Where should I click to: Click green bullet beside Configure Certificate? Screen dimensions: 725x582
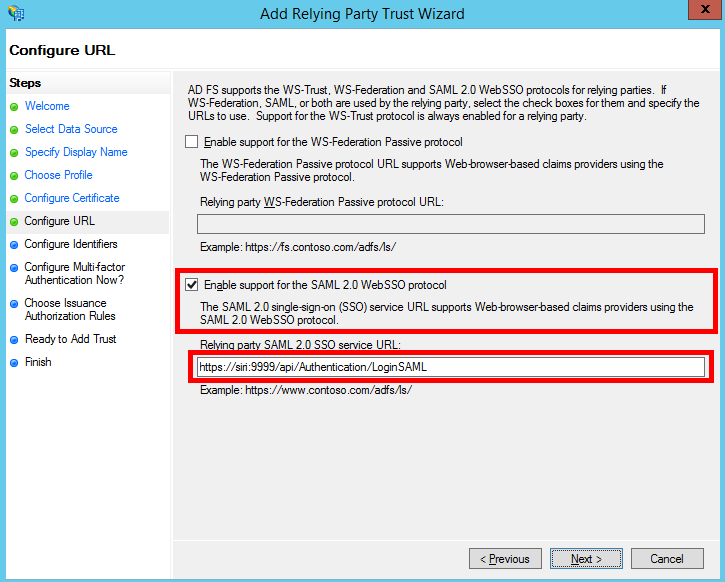[x=14, y=198]
